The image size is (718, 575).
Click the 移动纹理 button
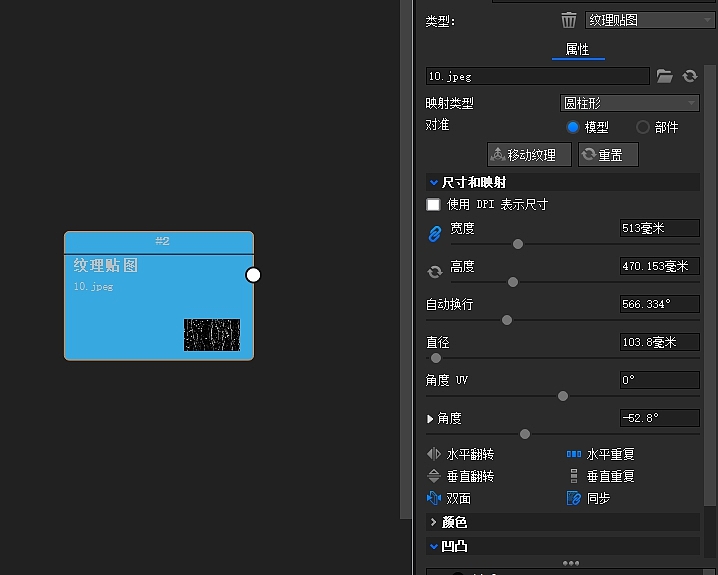[x=529, y=155]
